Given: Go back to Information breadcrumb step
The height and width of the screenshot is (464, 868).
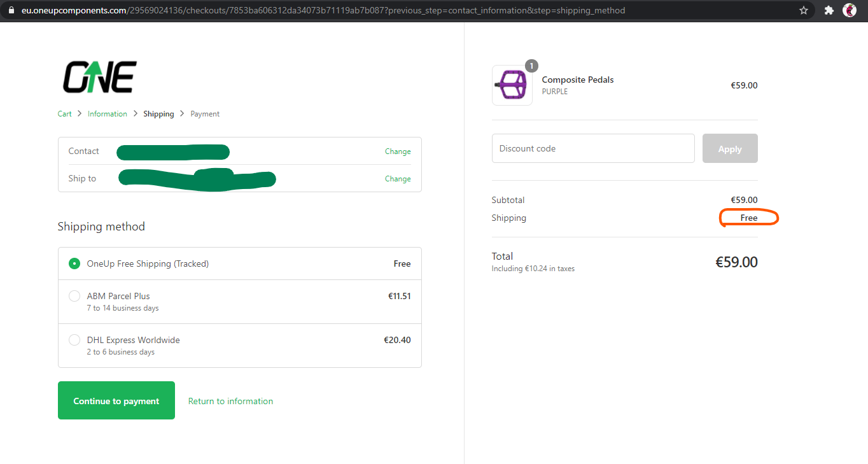Looking at the screenshot, I should 108,114.
